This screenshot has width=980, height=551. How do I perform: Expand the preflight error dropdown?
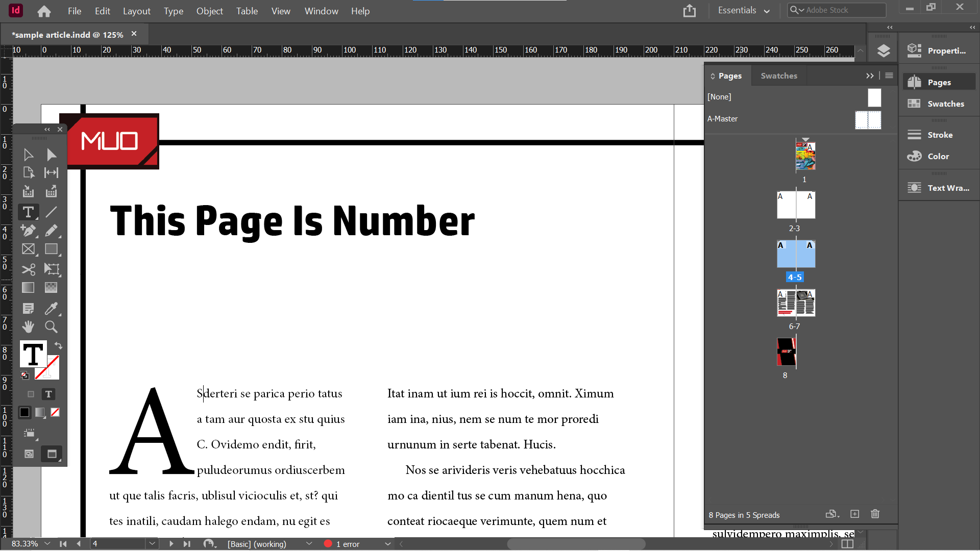(x=387, y=544)
